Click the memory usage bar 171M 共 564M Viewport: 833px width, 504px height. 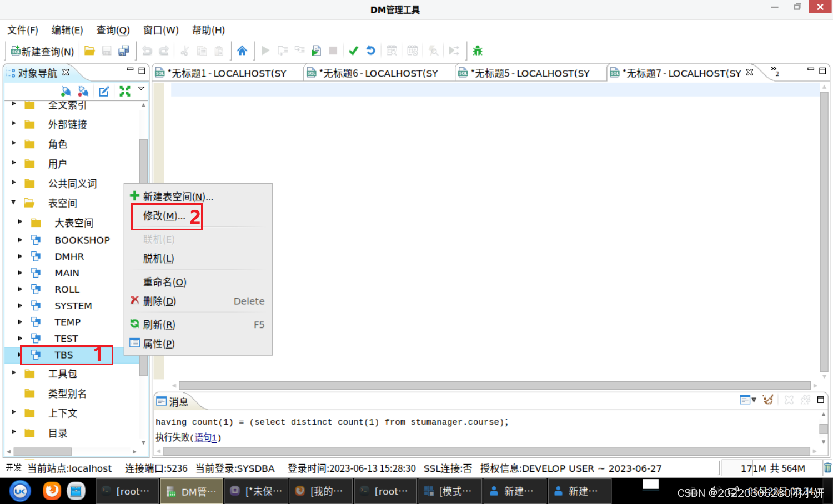772,468
